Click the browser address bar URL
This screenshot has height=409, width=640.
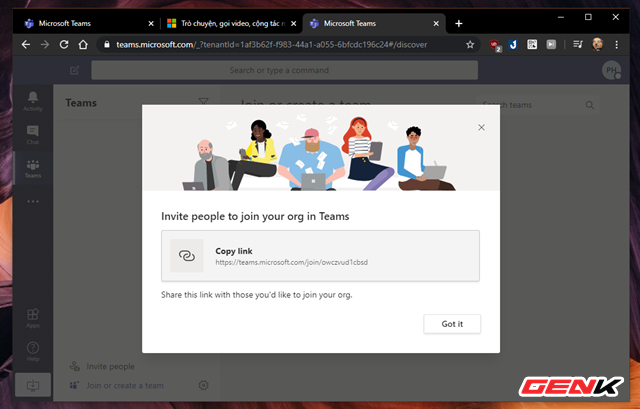(271, 44)
